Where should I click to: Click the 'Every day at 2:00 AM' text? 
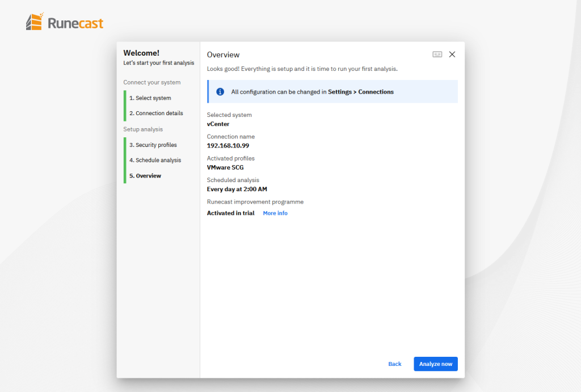[237, 189]
